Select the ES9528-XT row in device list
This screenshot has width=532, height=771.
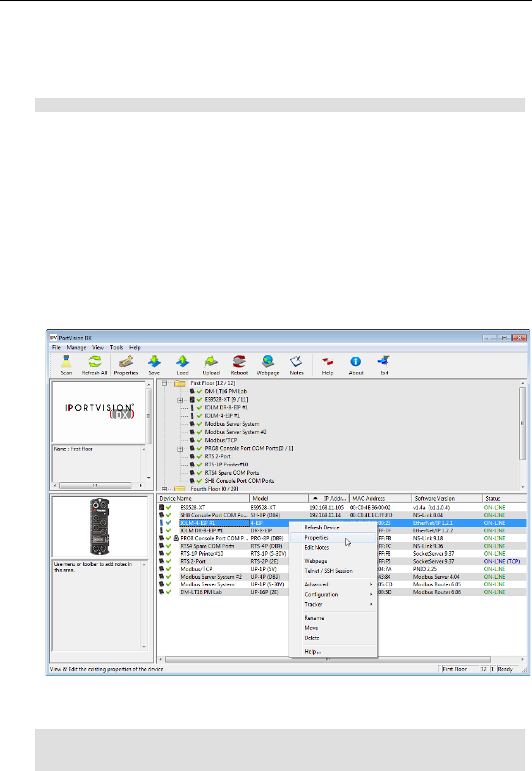pyautogui.click(x=342, y=507)
